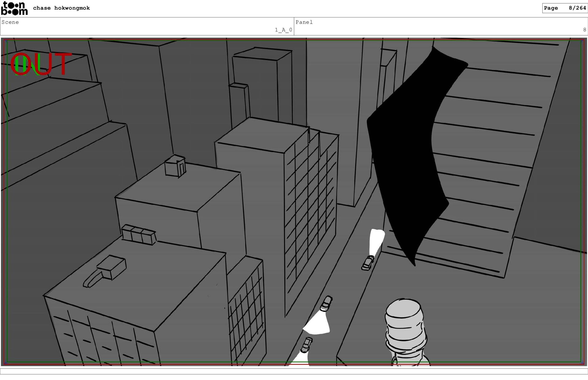
Task: Click the empty notes field below panel
Action: tap(294, 371)
